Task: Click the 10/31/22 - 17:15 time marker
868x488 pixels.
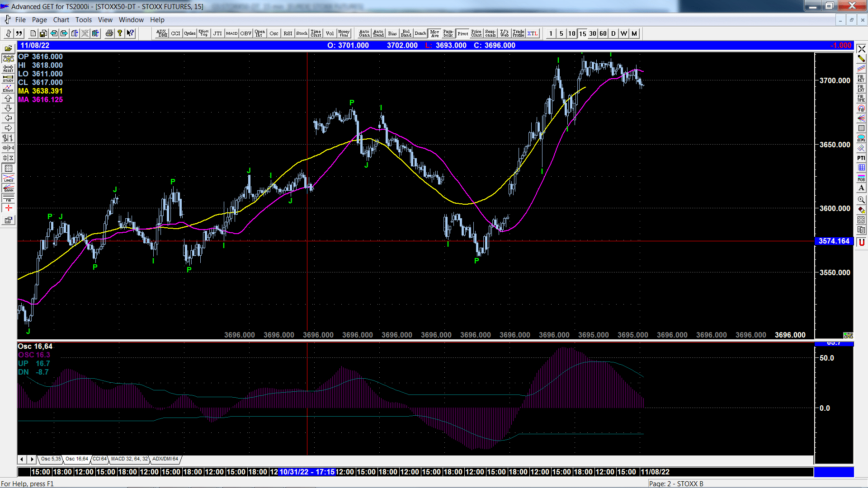Action: point(307,472)
